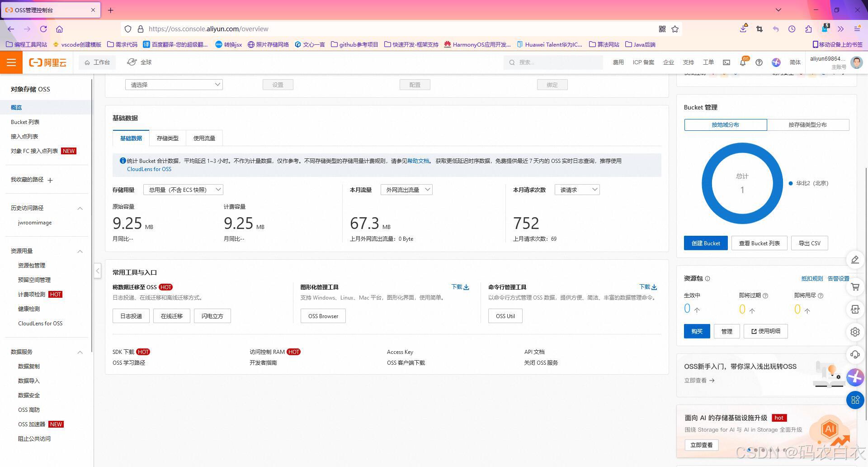Open the blue floating grid apps icon
This screenshot has width=868, height=467.
point(855,400)
